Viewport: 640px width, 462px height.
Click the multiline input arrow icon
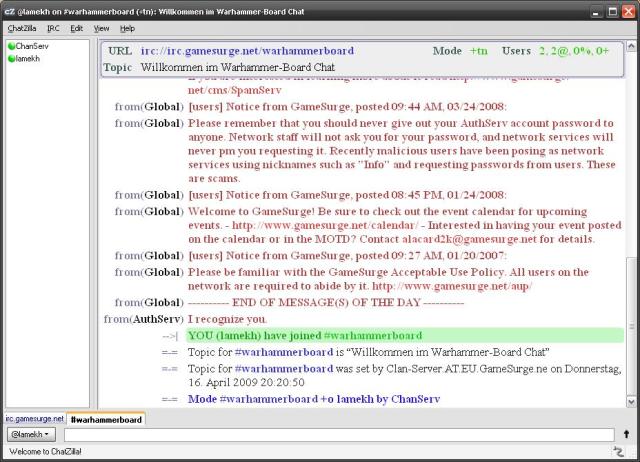(627, 434)
